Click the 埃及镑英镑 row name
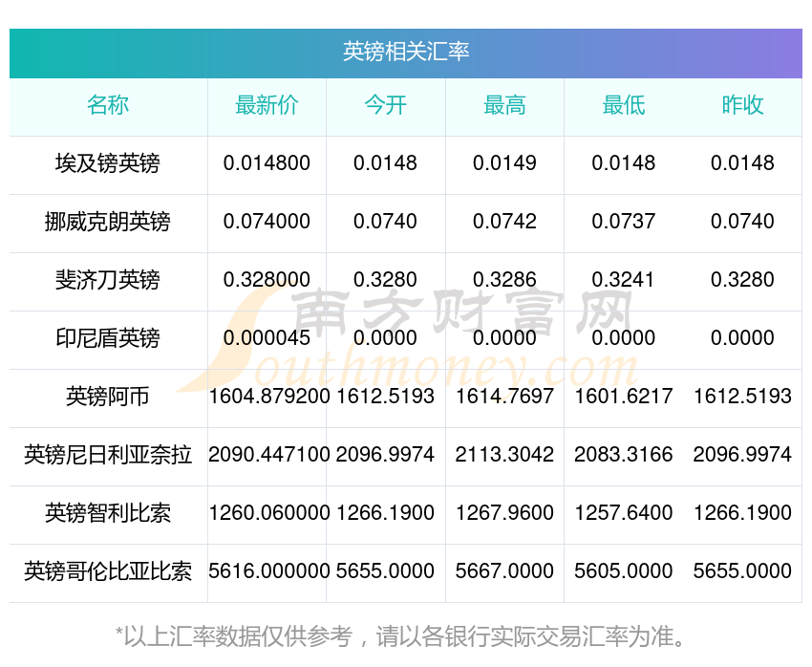812x667 pixels. [x=108, y=163]
